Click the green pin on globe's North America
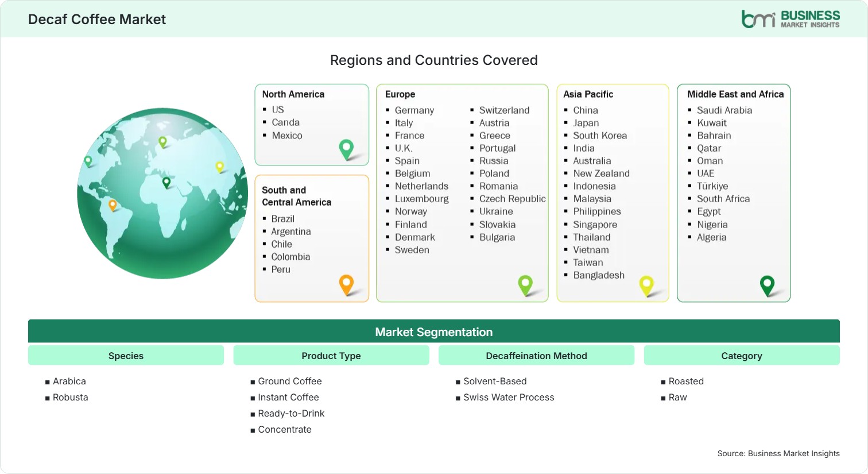 tap(88, 161)
